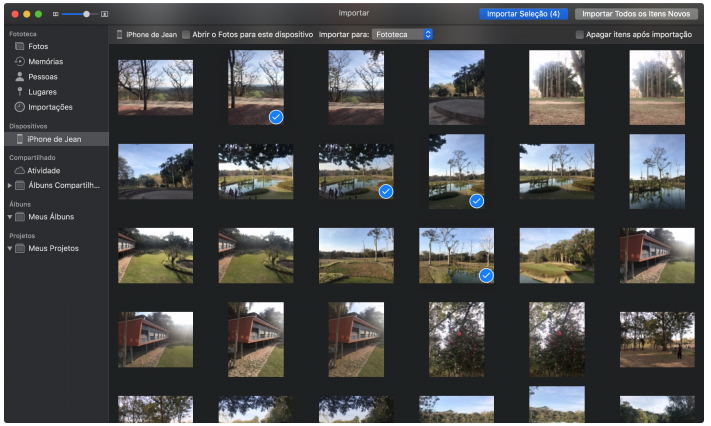This screenshot has width=711, height=426.
Task: Enable Apagar itens após importação checkbox
Action: point(580,34)
